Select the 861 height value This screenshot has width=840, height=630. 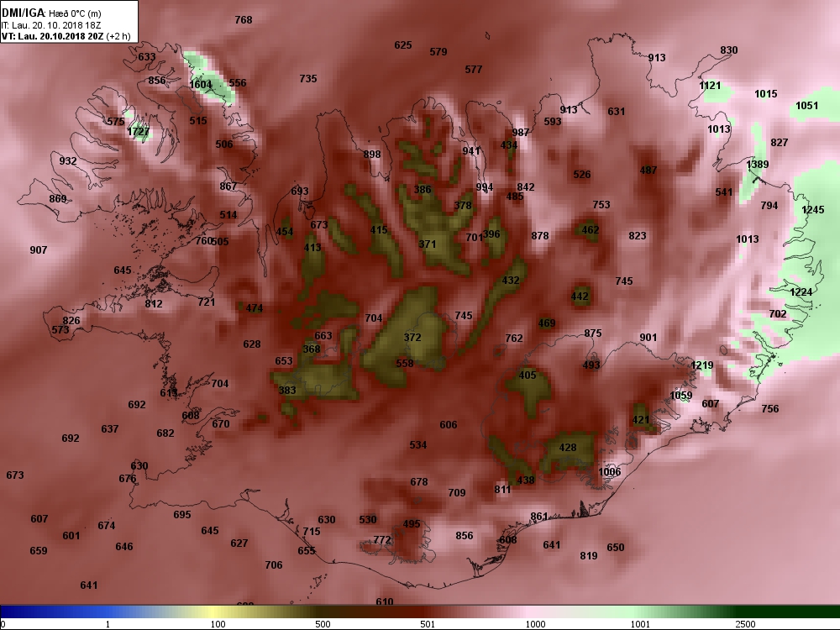click(x=539, y=517)
